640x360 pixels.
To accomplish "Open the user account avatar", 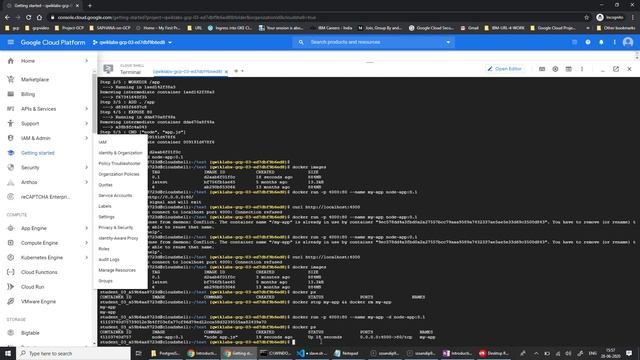I will (x=628, y=42).
